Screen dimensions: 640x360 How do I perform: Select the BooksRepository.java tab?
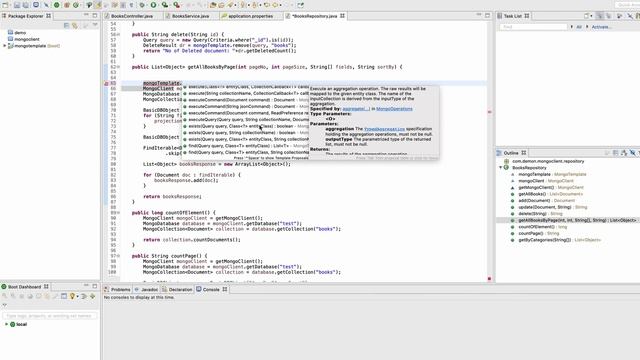point(314,16)
